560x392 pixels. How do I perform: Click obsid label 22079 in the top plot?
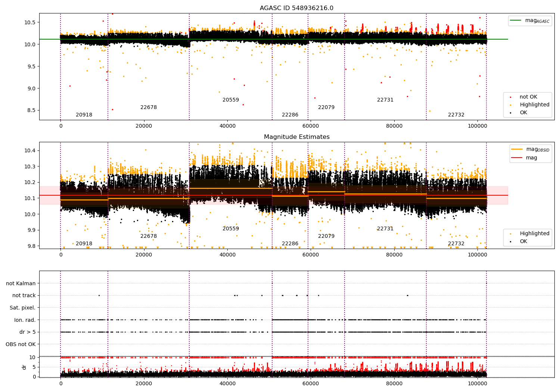(x=326, y=107)
